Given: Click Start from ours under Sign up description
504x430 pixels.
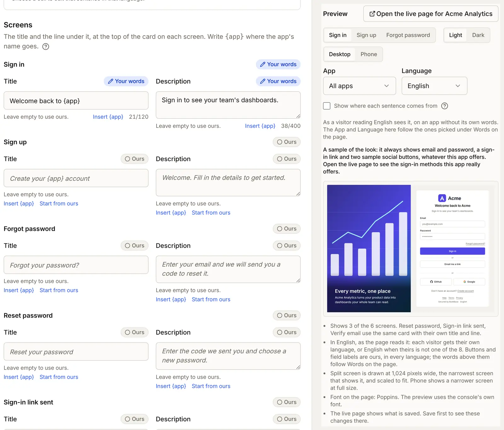Looking at the screenshot, I should [211, 213].
